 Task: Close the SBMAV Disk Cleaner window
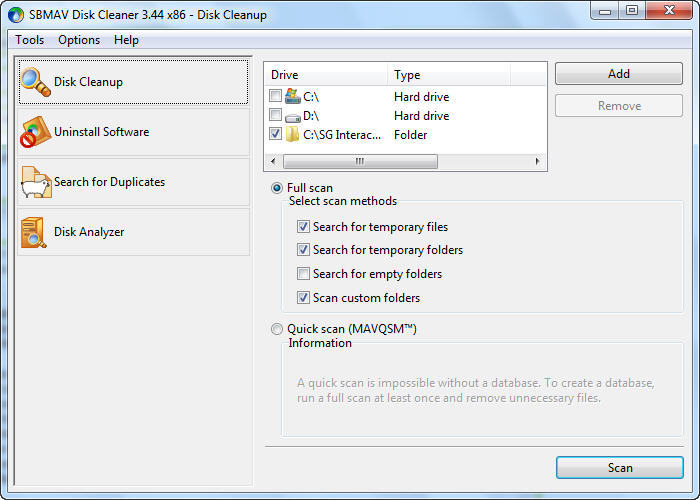coord(669,11)
